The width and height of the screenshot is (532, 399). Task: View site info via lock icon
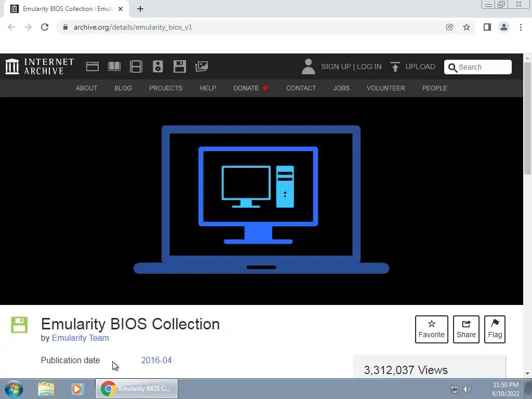pyautogui.click(x=65, y=27)
